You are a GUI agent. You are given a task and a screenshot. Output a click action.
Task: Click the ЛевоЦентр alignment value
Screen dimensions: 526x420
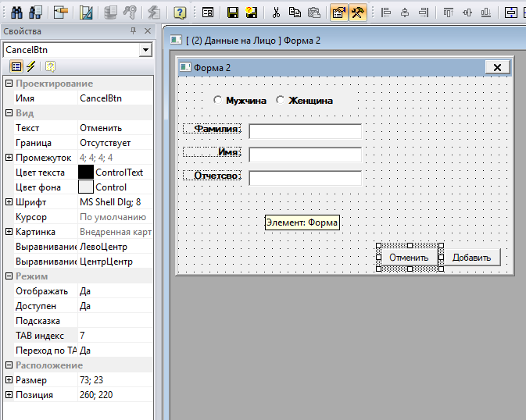tap(115, 247)
